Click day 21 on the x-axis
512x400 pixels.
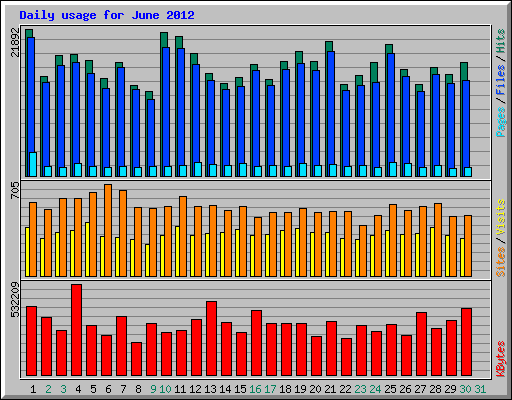click(330, 389)
